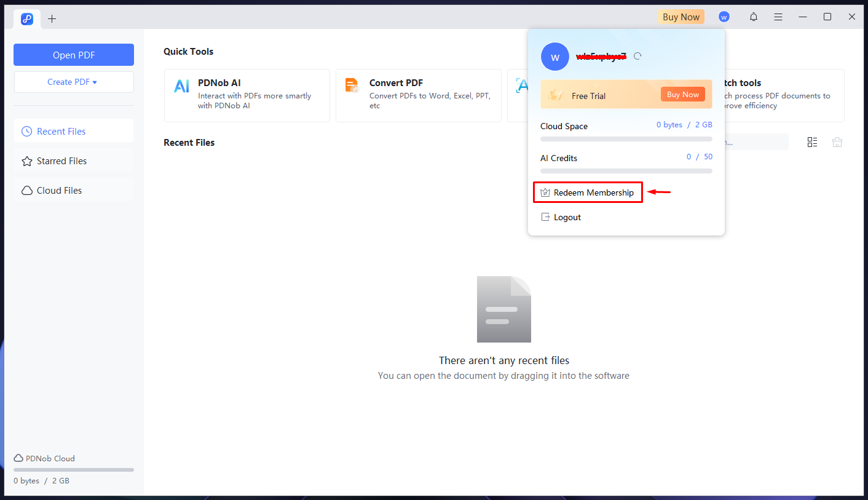
Task: Select Cloud Files in the sidebar
Action: point(74,190)
